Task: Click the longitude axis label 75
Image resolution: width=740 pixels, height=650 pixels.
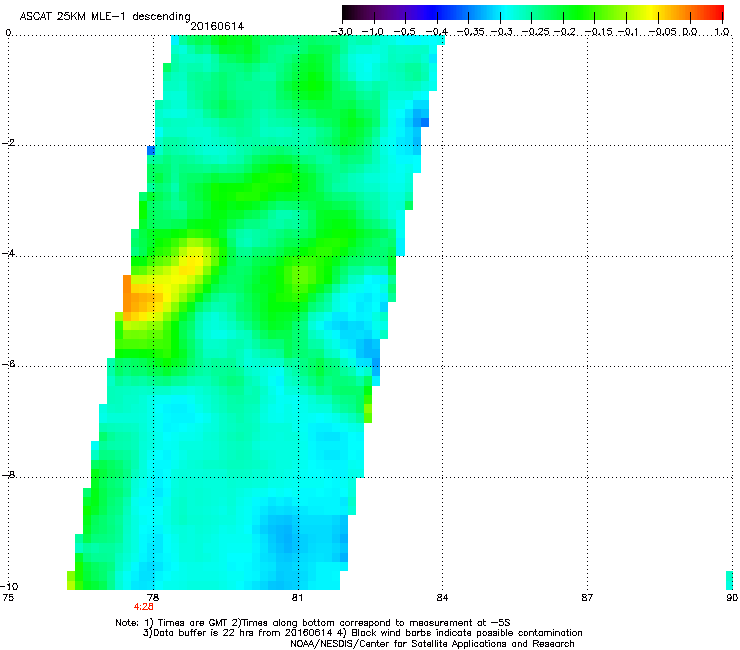Action: click(8, 598)
